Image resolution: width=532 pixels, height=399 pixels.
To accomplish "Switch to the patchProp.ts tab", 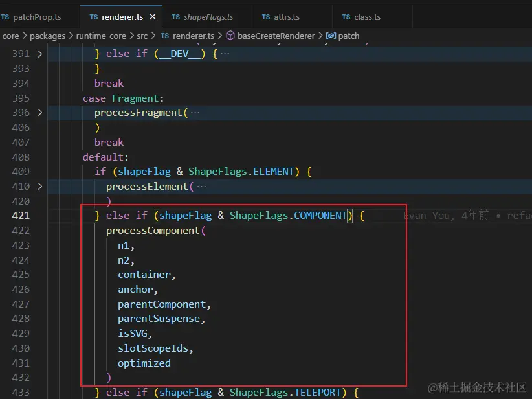I will coord(37,17).
